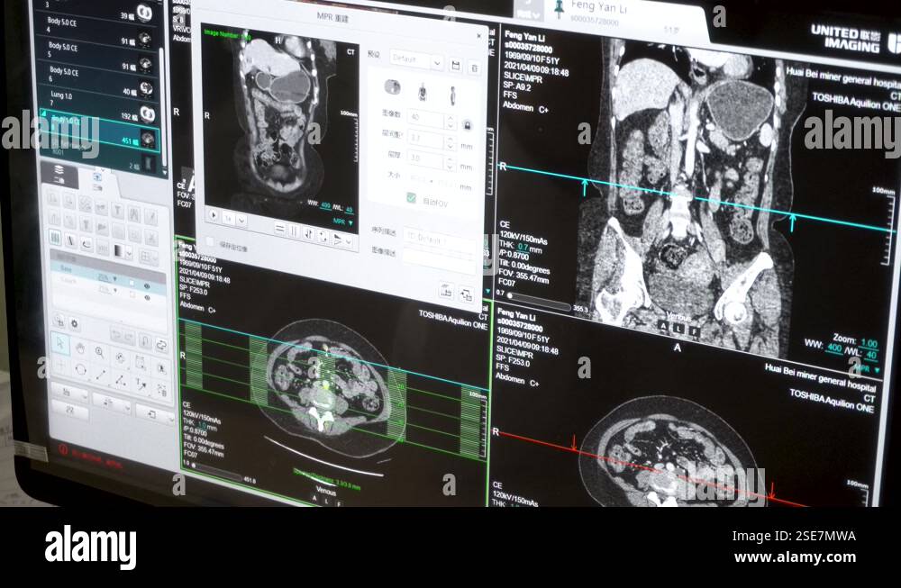This screenshot has height=588, width=901.
Task: Click WW value 400 in MPR preview
Action: (326, 205)
